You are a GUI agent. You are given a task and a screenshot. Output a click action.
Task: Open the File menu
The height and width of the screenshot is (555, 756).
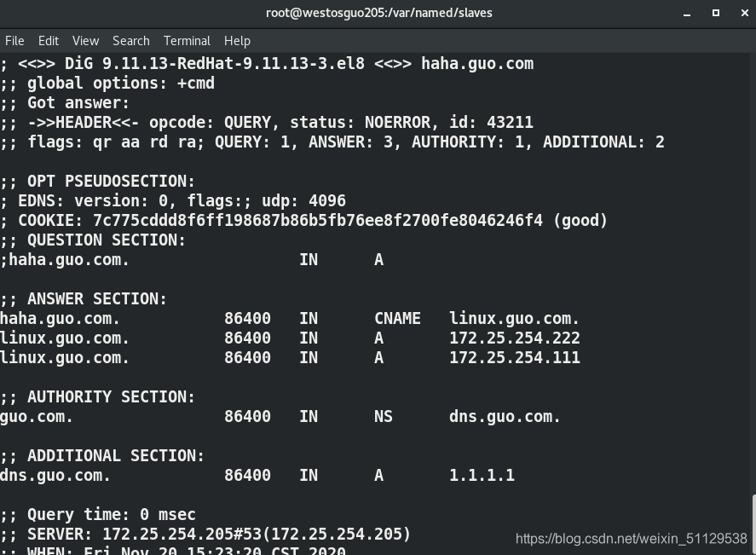tap(14, 41)
